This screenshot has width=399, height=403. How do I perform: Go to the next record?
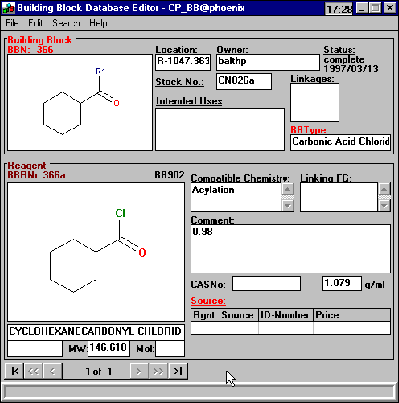click(x=139, y=371)
